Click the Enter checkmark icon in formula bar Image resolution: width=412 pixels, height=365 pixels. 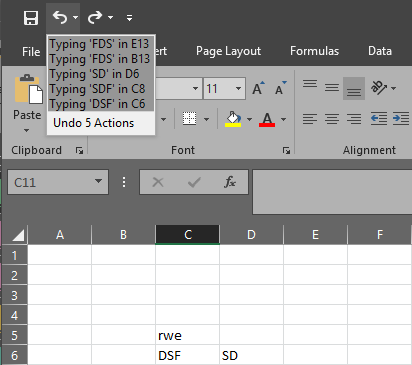click(194, 182)
